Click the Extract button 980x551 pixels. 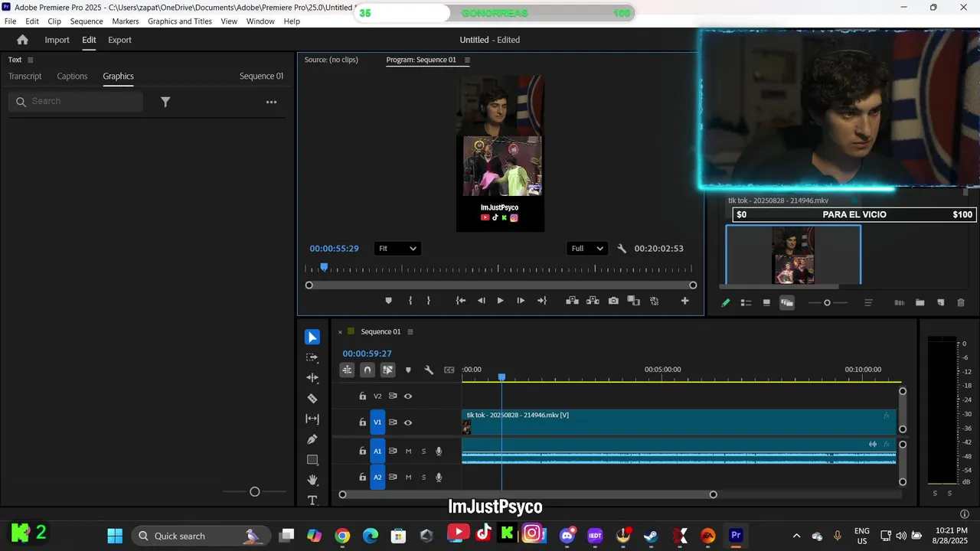593,301
